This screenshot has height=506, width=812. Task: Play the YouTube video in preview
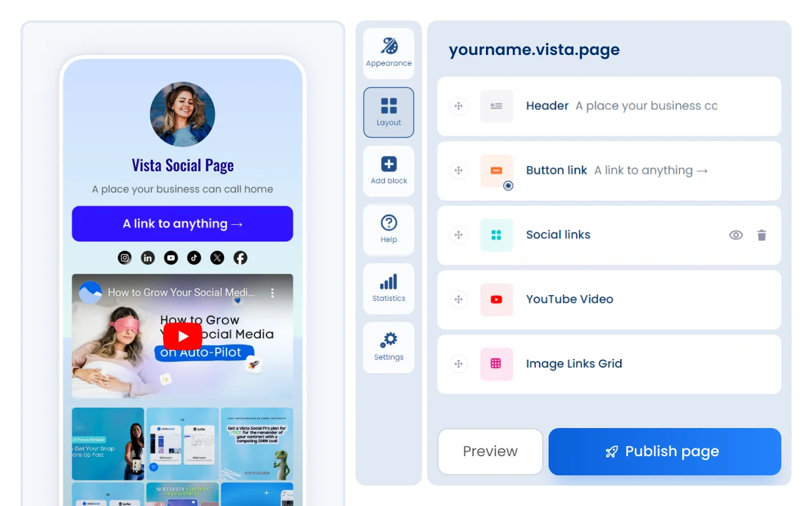(183, 336)
